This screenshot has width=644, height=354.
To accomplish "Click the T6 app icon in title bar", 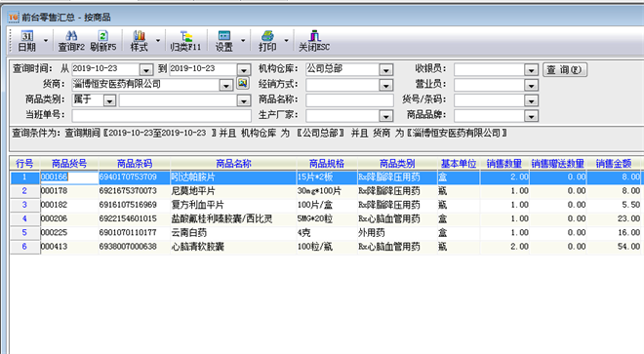I will [x=14, y=17].
